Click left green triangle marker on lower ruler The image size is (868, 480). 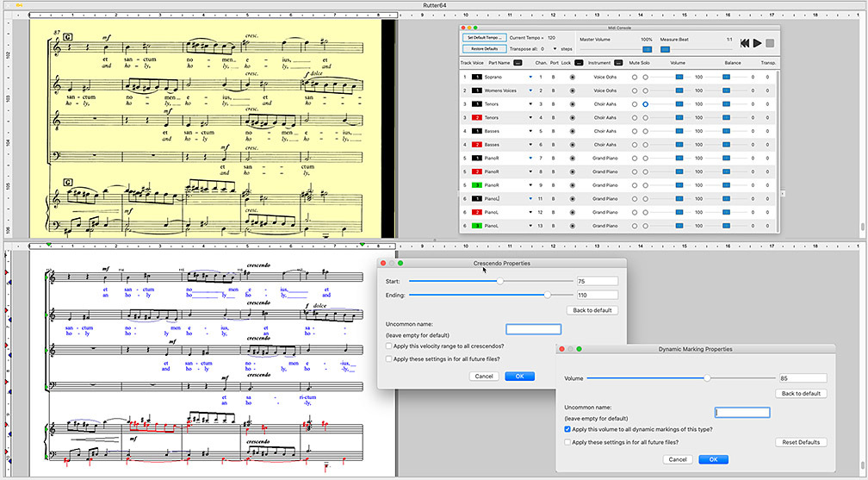coord(49,245)
